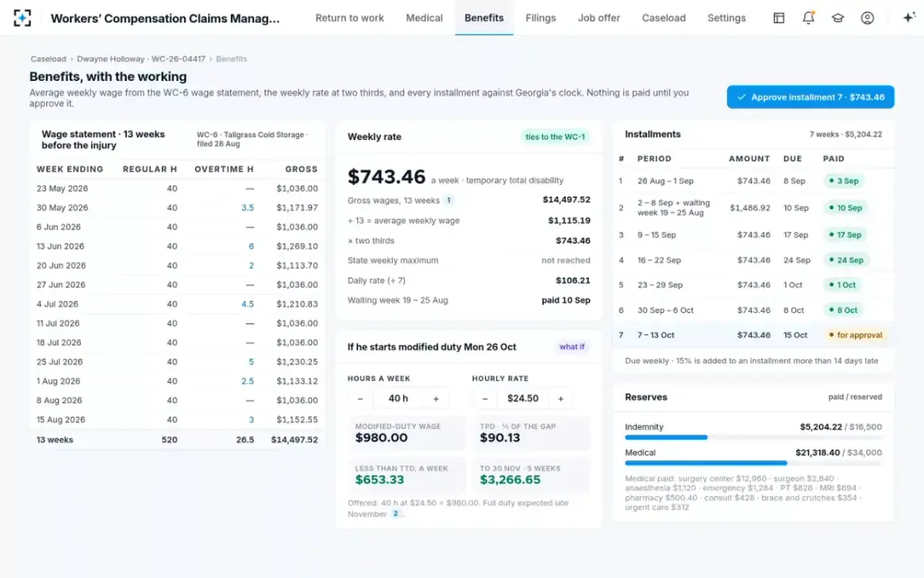The height and width of the screenshot is (578, 924).
Task: Click the daily rate $106.21
Action: 573,281
